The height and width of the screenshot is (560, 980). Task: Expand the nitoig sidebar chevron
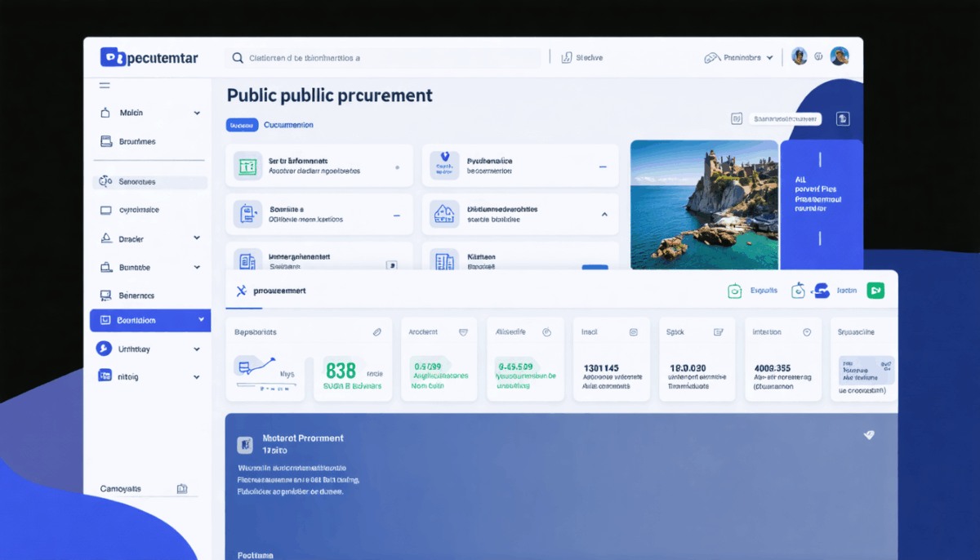click(197, 377)
